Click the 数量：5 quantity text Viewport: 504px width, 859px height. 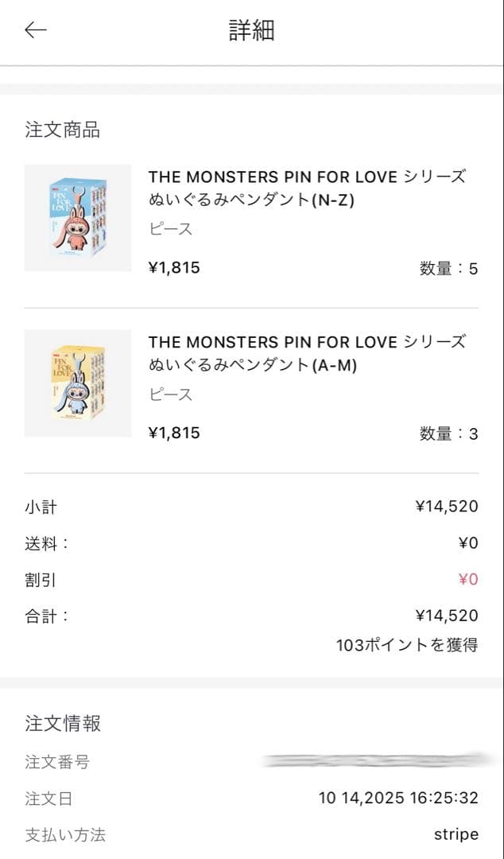point(448,269)
